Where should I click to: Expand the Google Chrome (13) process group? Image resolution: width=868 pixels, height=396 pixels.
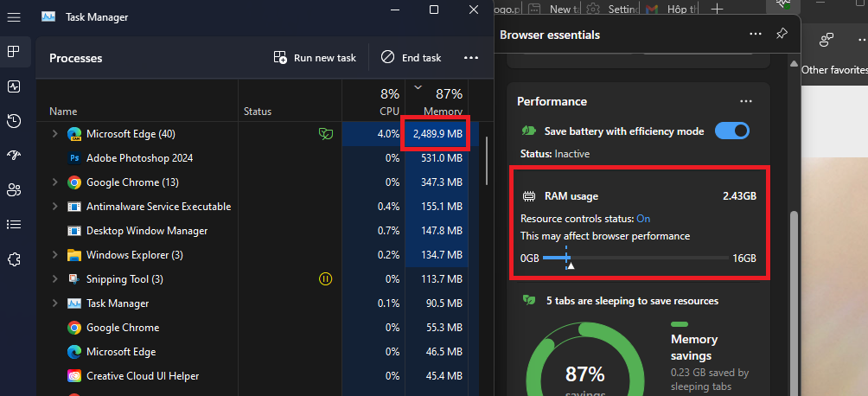pos(54,182)
